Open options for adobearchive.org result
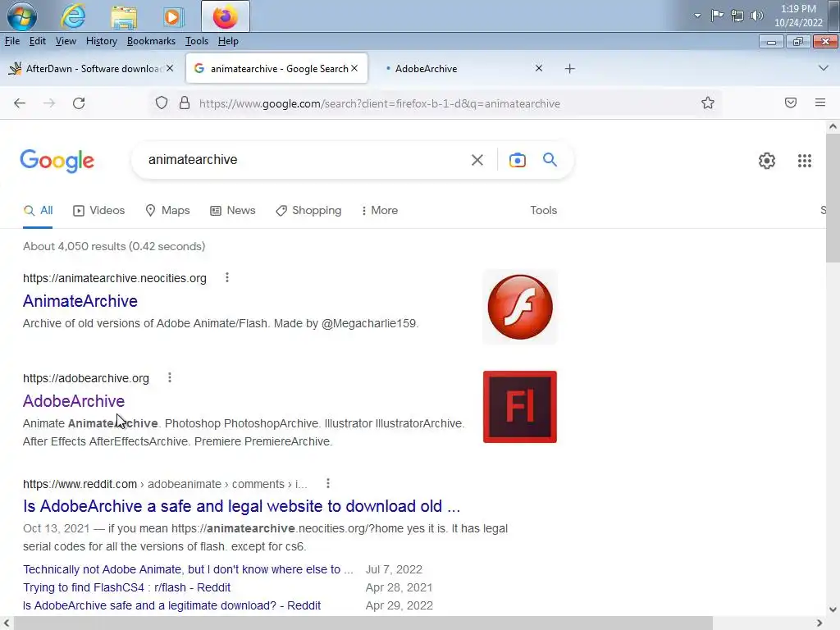 170,377
